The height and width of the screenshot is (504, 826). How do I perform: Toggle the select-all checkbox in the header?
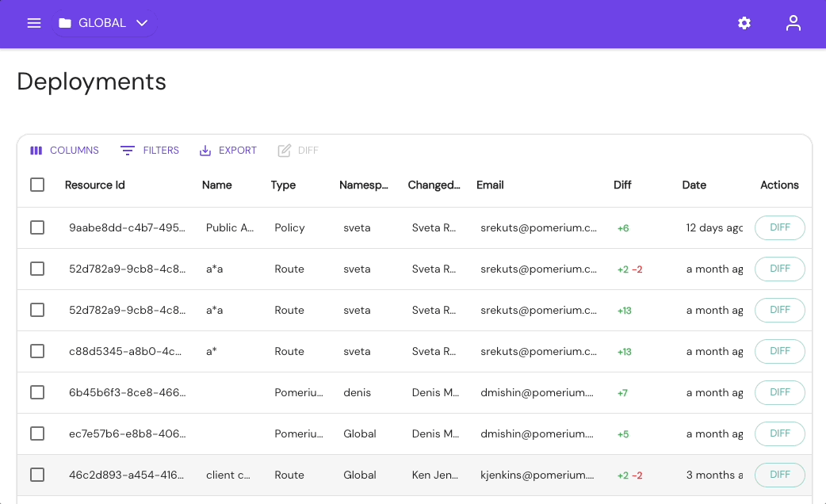(37, 184)
